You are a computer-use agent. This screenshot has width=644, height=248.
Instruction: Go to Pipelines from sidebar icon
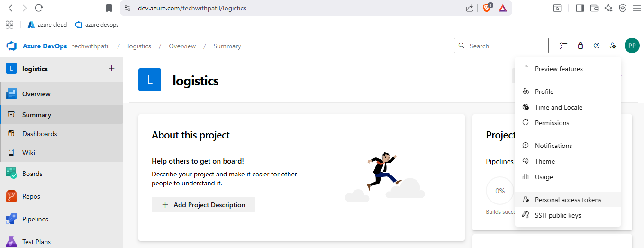[11, 219]
